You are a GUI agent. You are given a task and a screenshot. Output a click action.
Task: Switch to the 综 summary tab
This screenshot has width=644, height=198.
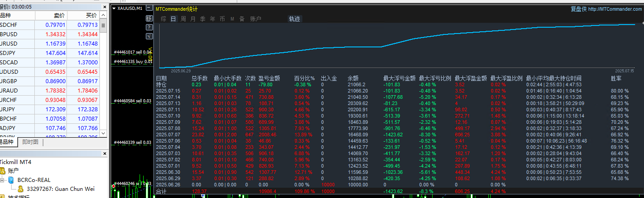164,19
